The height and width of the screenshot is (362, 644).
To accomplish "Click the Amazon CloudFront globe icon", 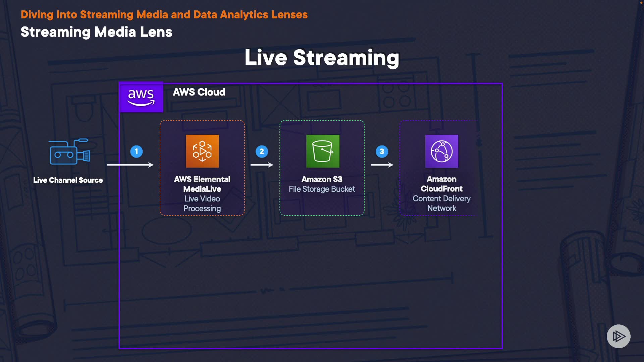I will click(x=441, y=151).
